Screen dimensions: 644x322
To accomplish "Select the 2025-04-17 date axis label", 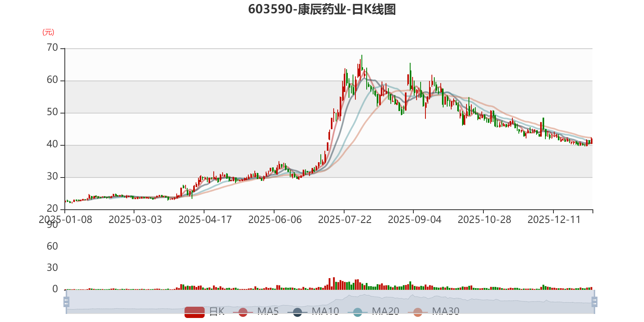I will click(205, 220).
